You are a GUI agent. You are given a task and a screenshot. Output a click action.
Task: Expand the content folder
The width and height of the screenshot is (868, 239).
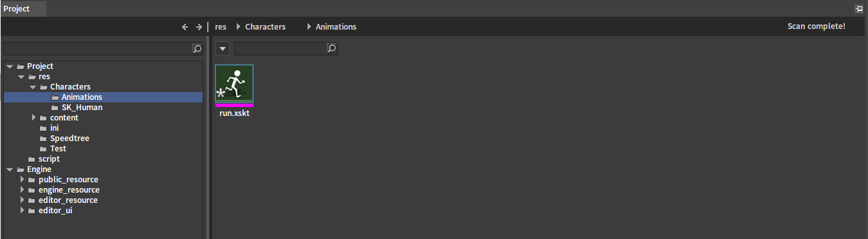(34, 118)
